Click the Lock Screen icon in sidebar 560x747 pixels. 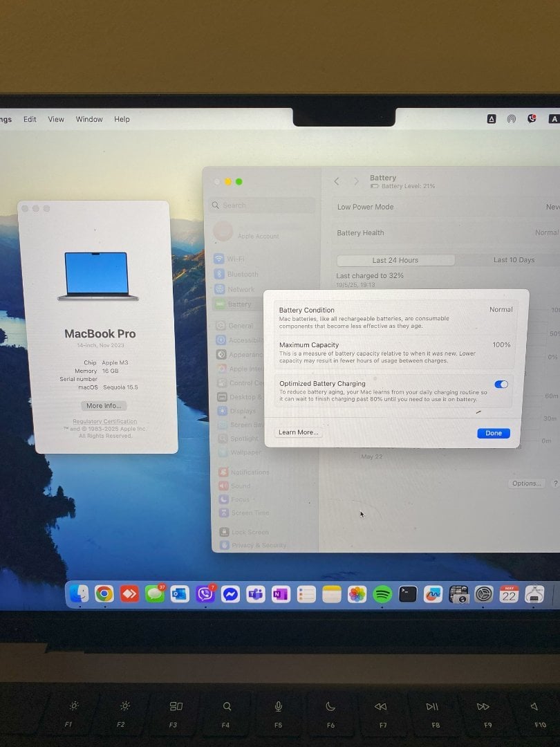point(224,532)
